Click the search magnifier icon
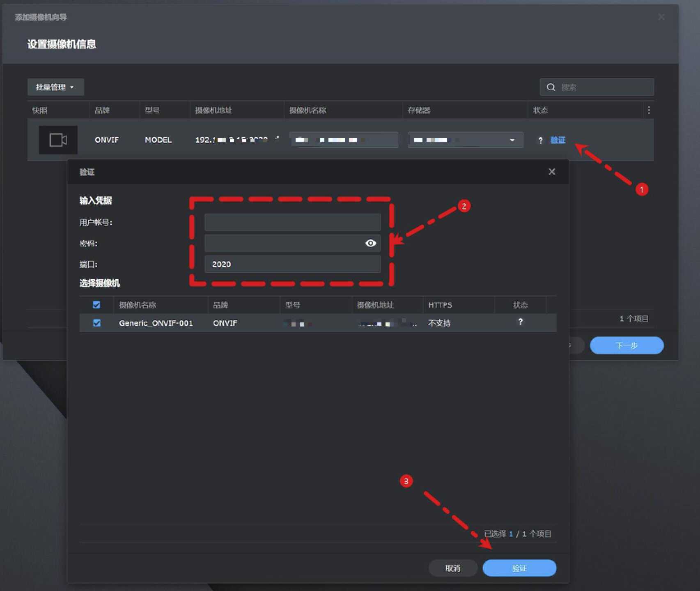Image resolution: width=700 pixels, height=591 pixels. click(551, 87)
